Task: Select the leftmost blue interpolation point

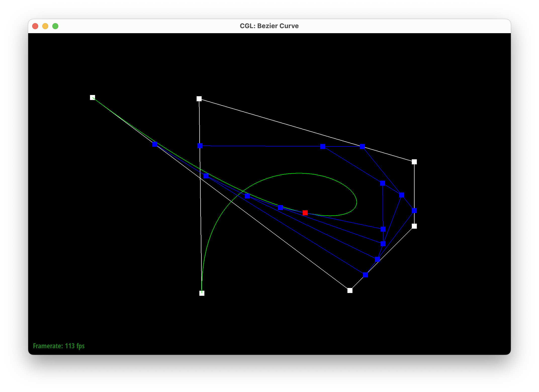Action: tap(155, 144)
